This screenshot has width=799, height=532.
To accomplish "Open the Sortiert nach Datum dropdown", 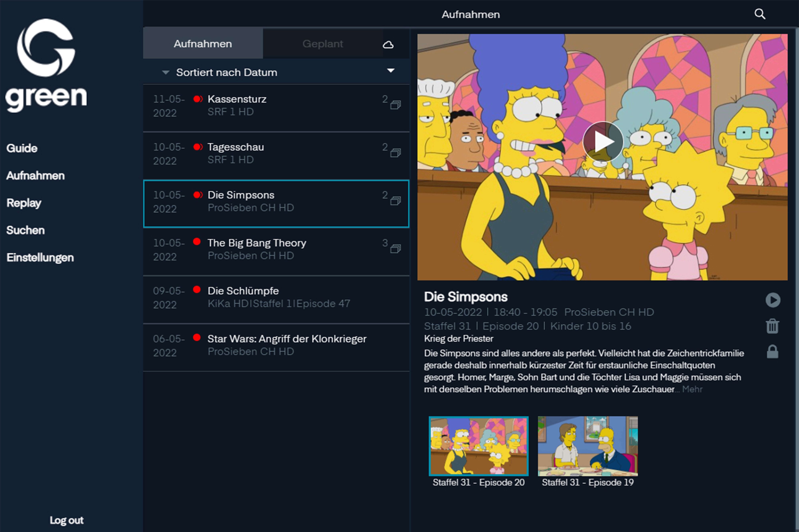I will (227, 72).
